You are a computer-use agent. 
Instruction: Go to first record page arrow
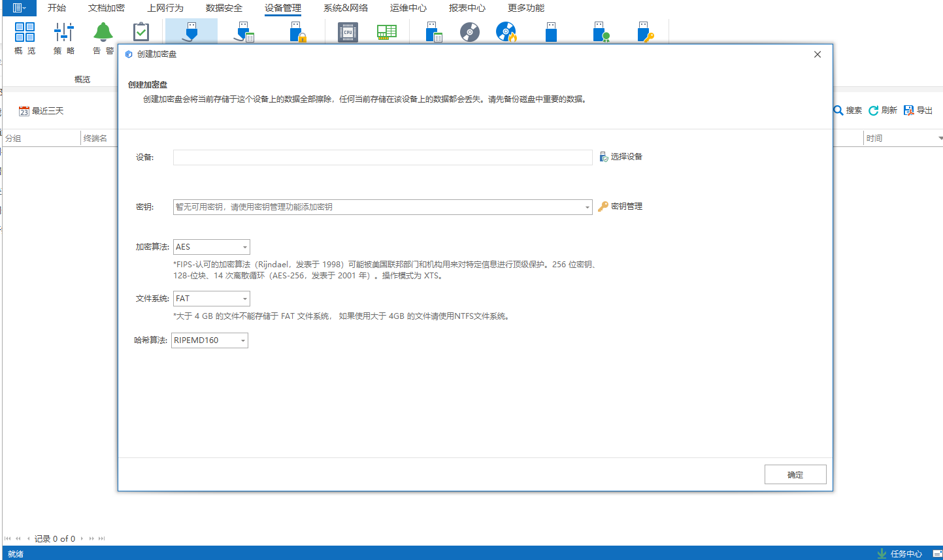pos(7,539)
